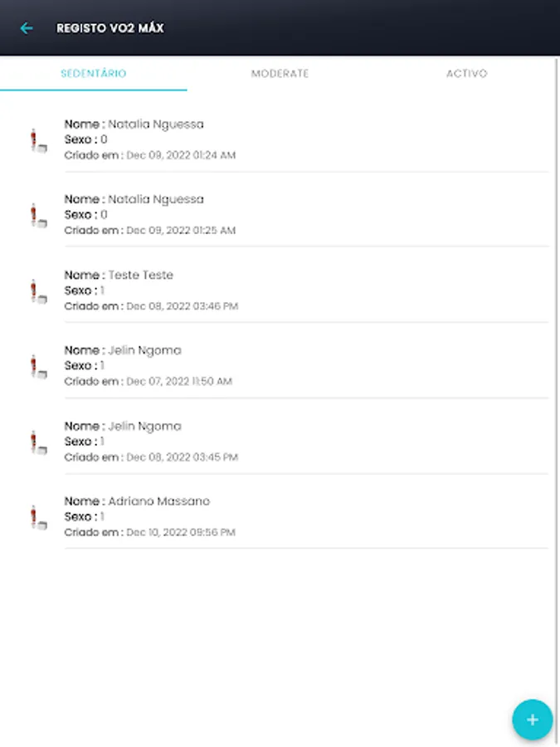Select the SEDENTÁRIO tab
The height and width of the screenshot is (747, 560).
pyautogui.click(x=93, y=73)
